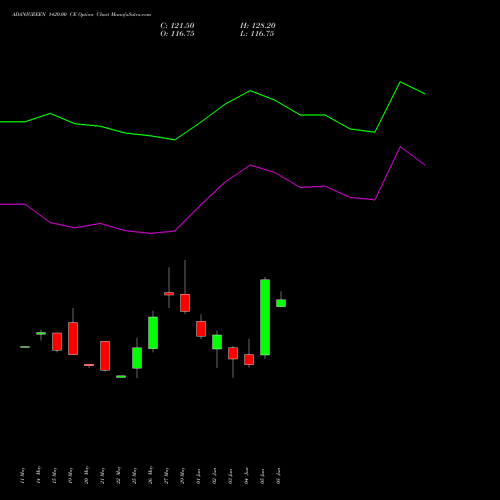The height and width of the screenshot is (500, 500).
Task: Click the tall green candle for 05 Jun
Action: tap(265, 317)
